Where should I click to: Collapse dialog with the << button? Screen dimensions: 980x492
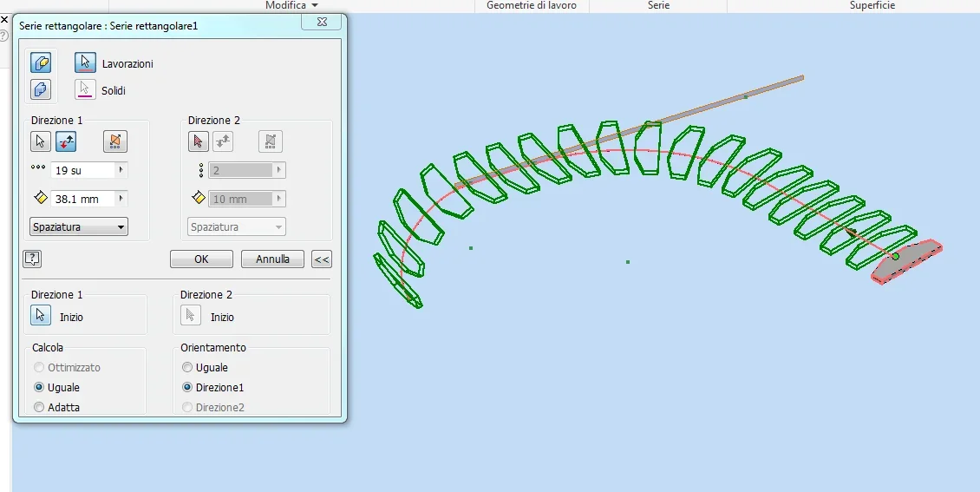(322, 259)
